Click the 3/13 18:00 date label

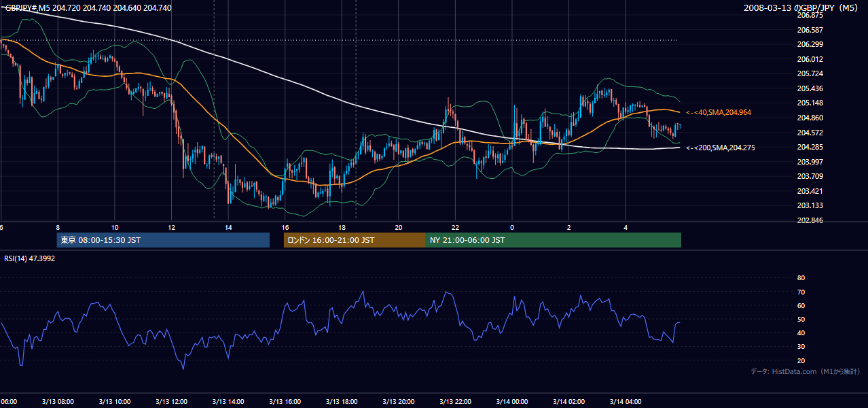pyautogui.click(x=342, y=402)
